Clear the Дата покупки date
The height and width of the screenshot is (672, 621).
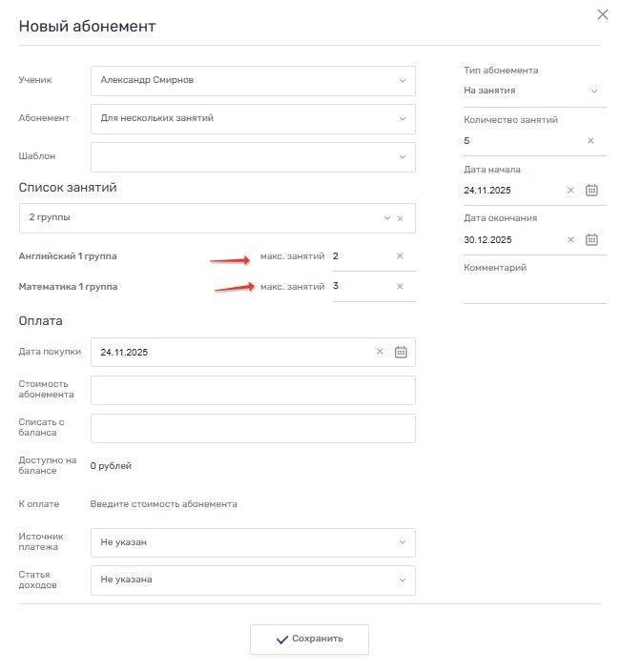(380, 352)
